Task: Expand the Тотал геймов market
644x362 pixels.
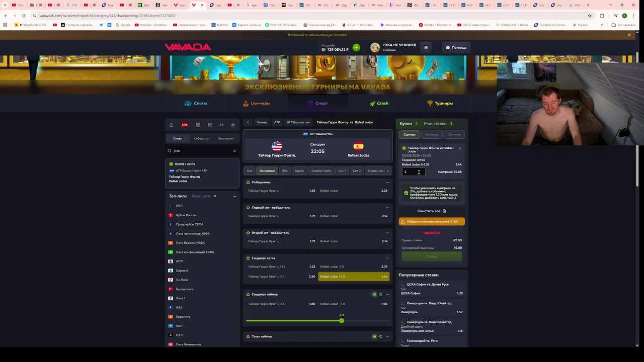Action: click(x=387, y=336)
